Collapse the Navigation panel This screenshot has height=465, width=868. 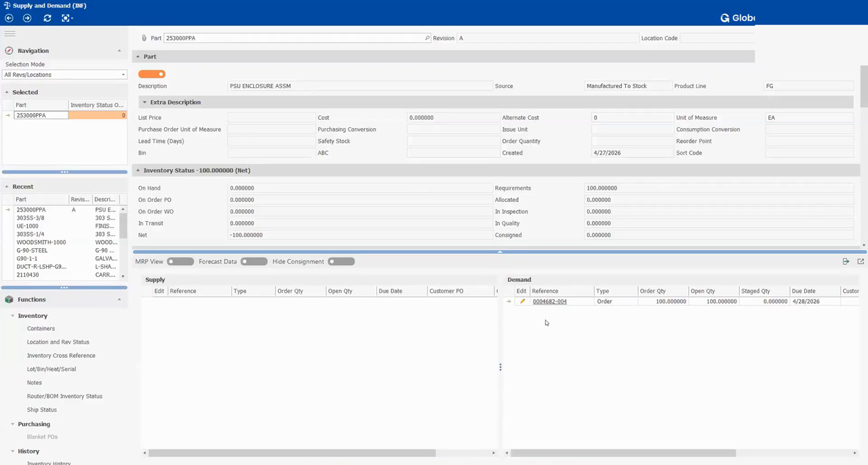(119, 51)
